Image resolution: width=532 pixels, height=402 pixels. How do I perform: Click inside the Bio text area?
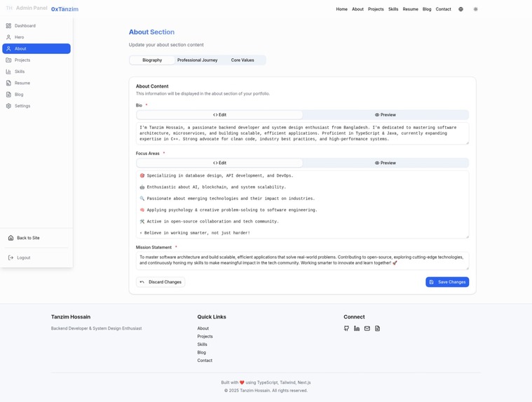coord(303,133)
